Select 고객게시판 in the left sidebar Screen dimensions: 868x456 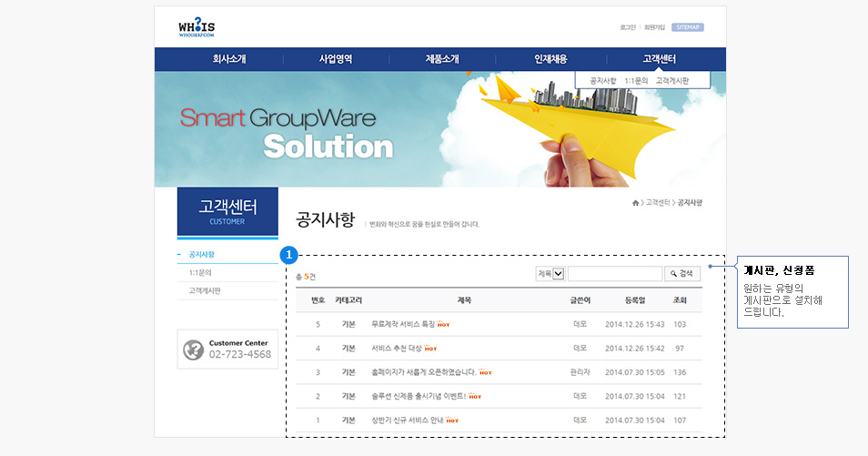click(x=205, y=291)
